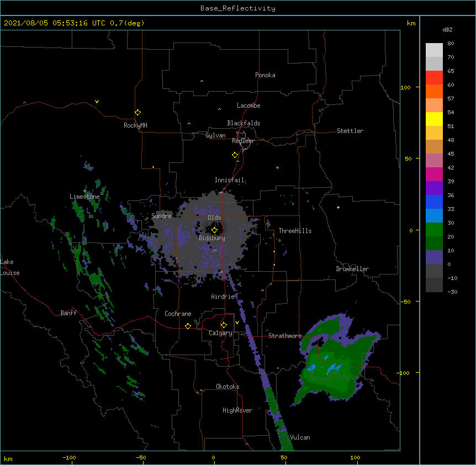Click the 80 value on the dBZ legend
Viewport: 476px width, 465px height.
click(x=451, y=44)
